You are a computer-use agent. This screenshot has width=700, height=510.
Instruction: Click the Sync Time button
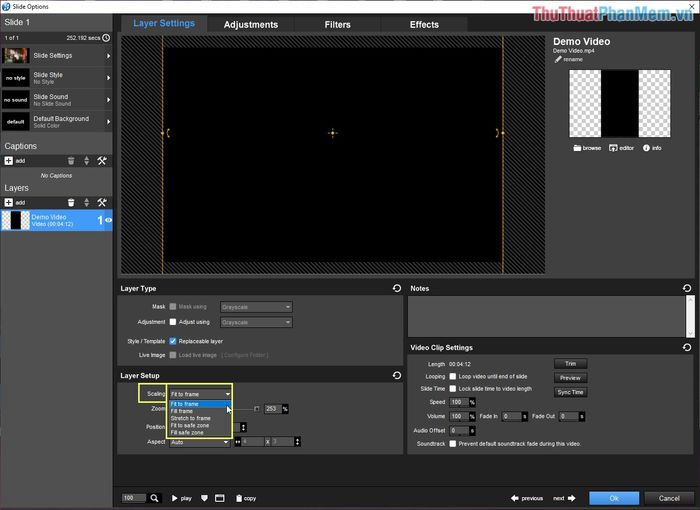coord(571,392)
